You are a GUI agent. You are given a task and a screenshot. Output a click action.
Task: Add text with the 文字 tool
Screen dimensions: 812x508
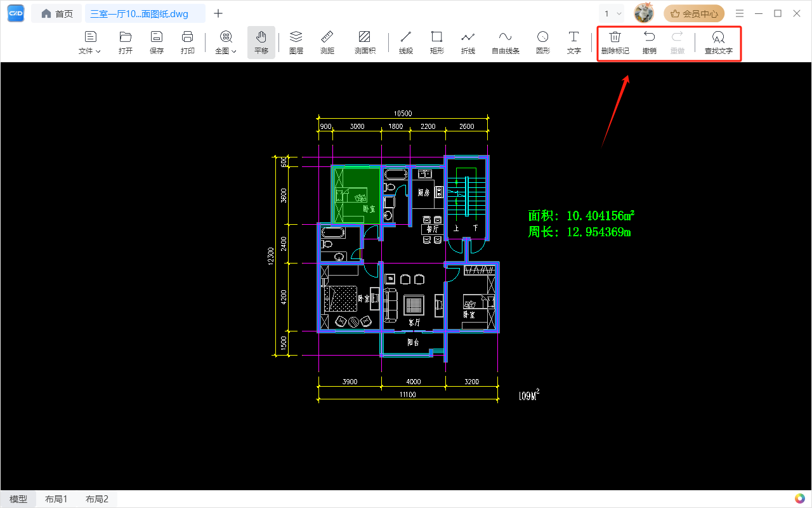574,43
